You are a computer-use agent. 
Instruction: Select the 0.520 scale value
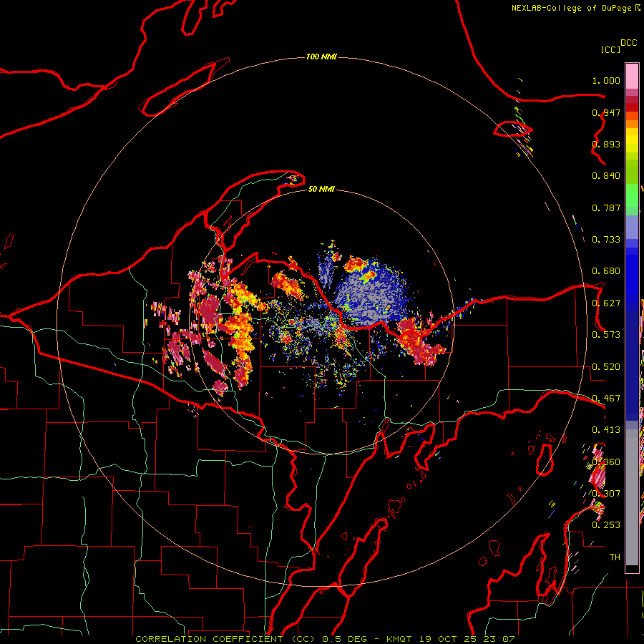[606, 367]
